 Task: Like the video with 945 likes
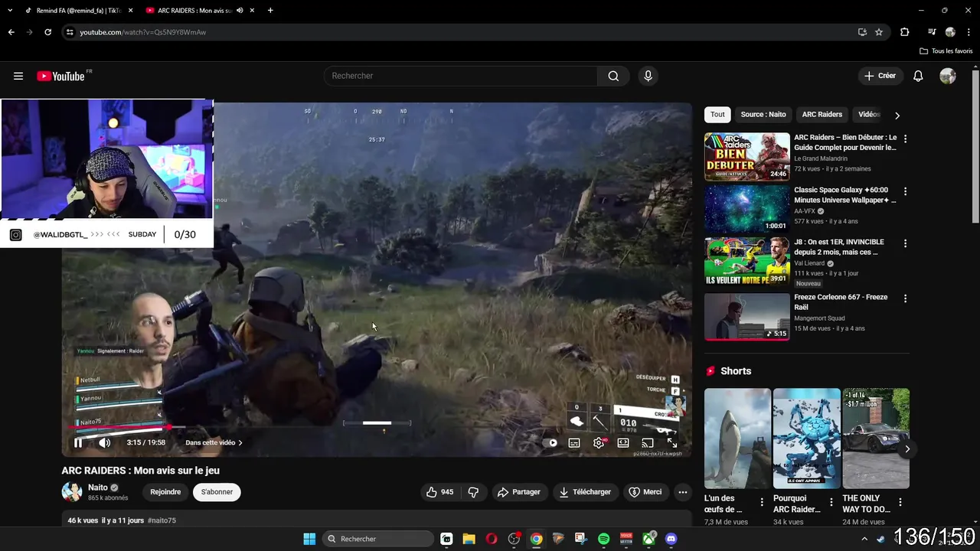pyautogui.click(x=439, y=492)
